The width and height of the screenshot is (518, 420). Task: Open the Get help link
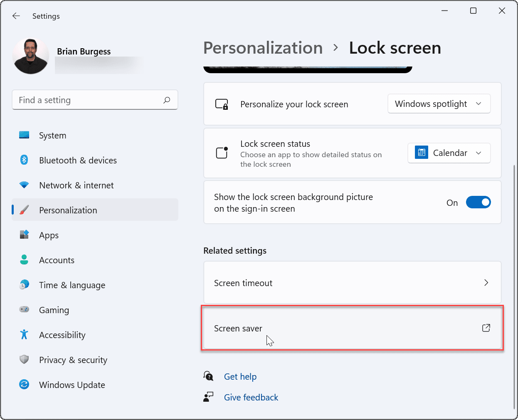coord(240,376)
